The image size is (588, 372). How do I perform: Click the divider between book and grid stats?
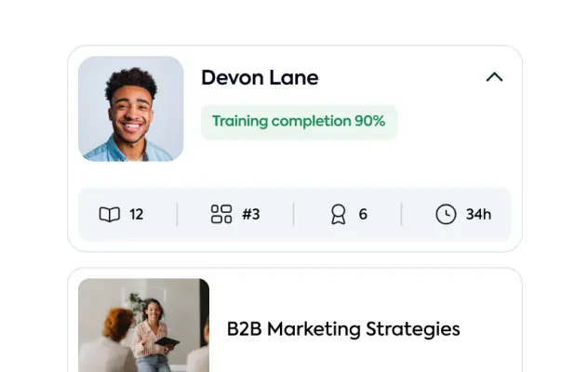pos(177,214)
